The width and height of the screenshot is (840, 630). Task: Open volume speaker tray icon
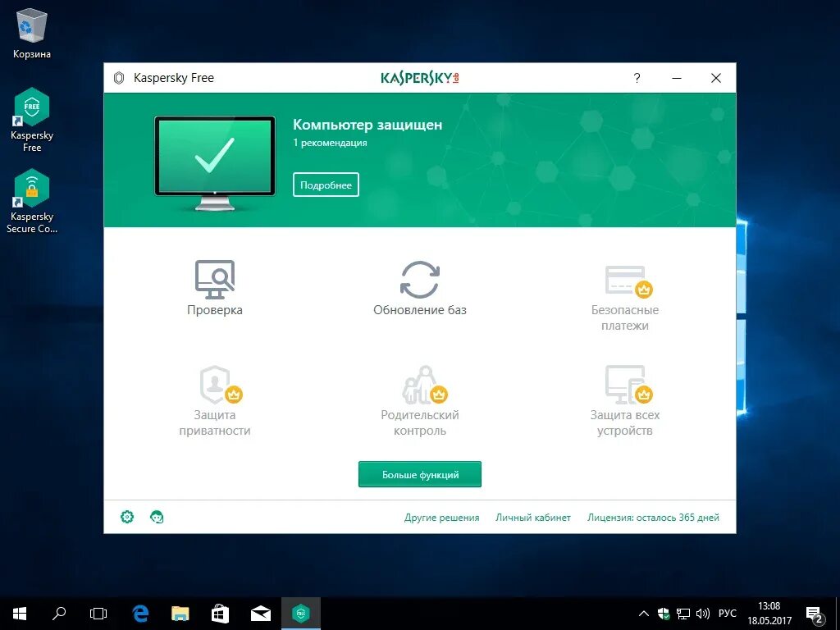(x=702, y=614)
